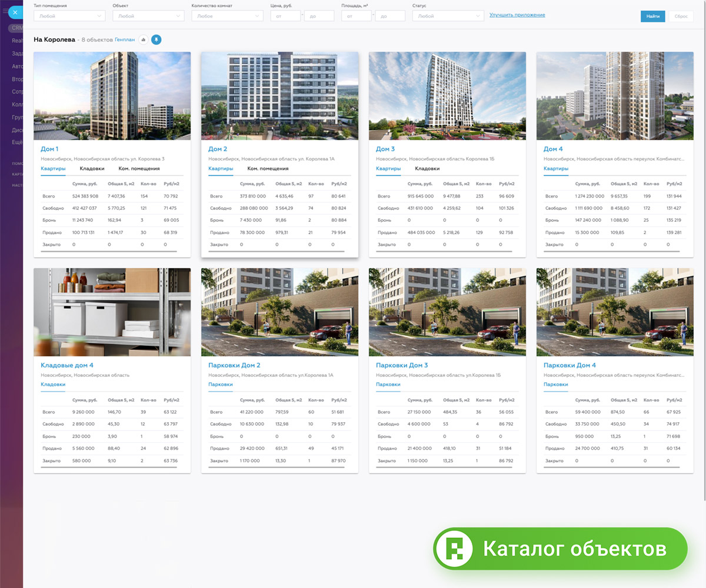Select Парковки tab in Парковки Дом 4

[556, 385]
